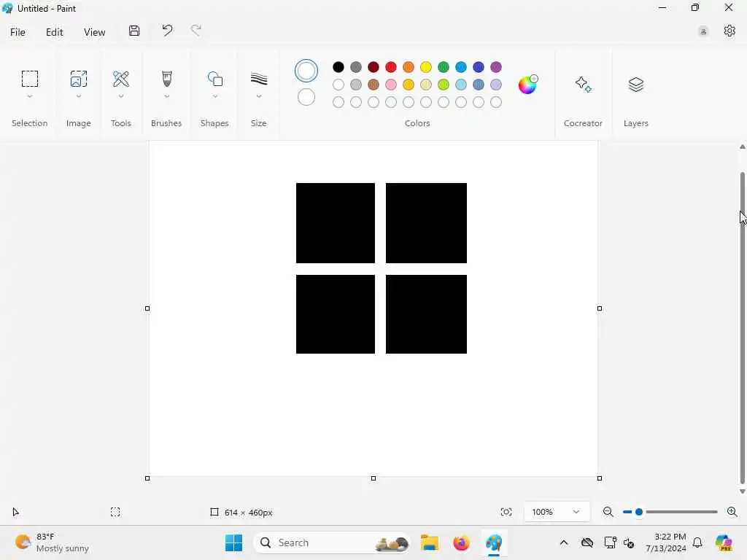Click the Search box in the taskbar

pos(332,542)
